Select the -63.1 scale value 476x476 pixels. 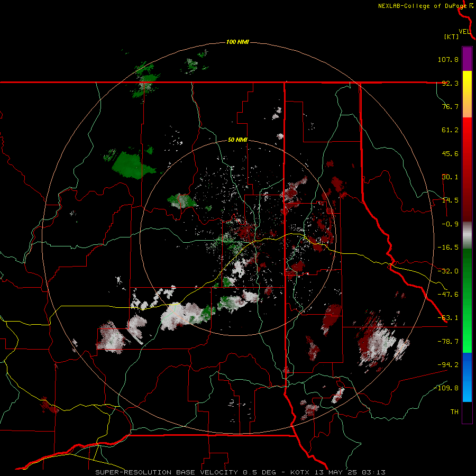[x=448, y=318]
